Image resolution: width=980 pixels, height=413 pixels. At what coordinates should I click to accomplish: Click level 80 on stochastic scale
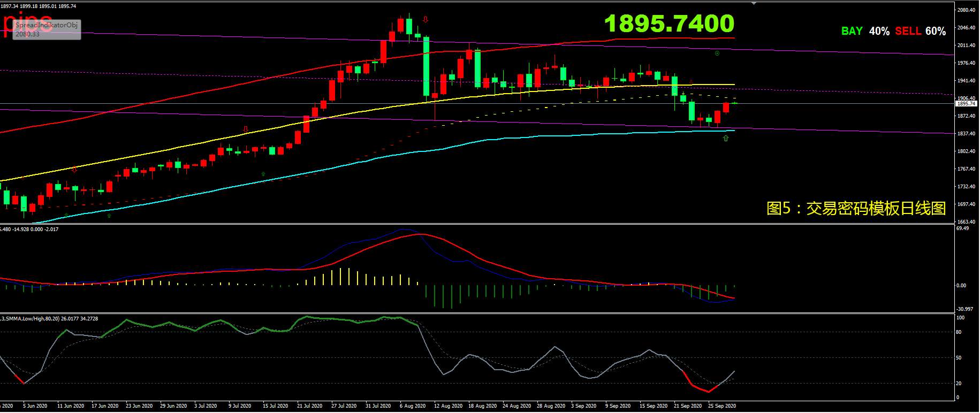point(959,332)
